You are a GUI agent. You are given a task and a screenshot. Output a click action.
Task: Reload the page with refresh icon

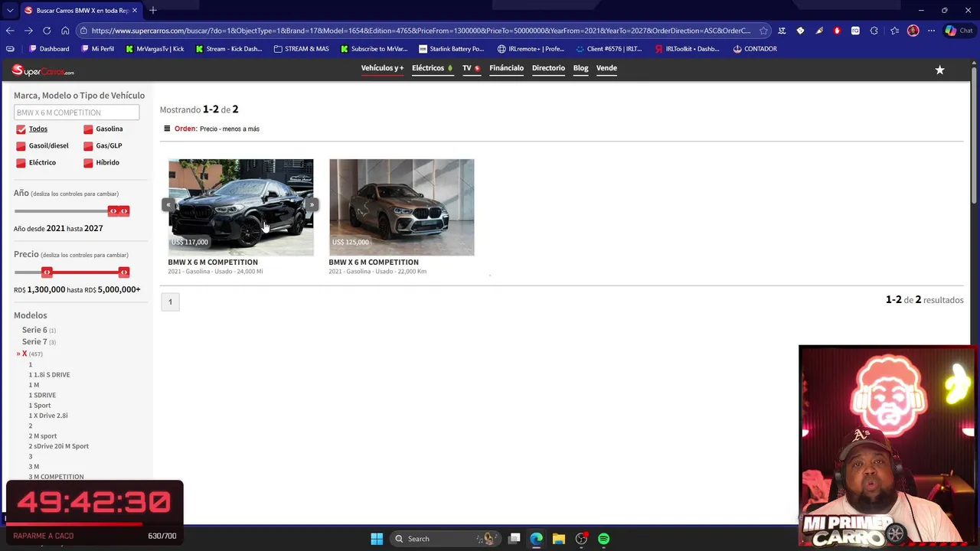click(x=47, y=31)
